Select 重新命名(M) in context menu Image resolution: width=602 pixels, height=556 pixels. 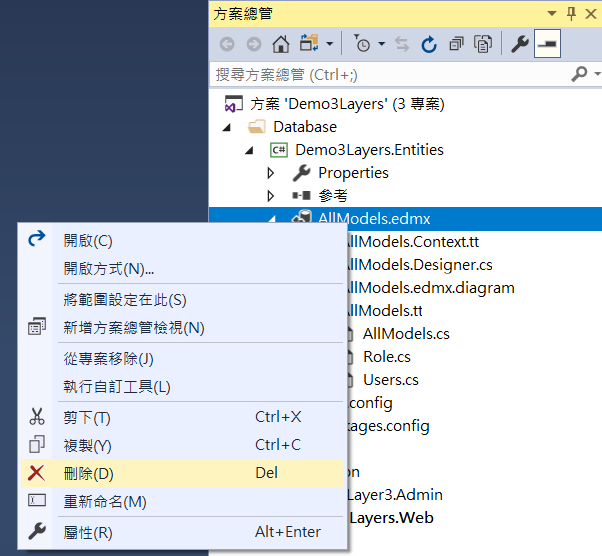pos(105,501)
